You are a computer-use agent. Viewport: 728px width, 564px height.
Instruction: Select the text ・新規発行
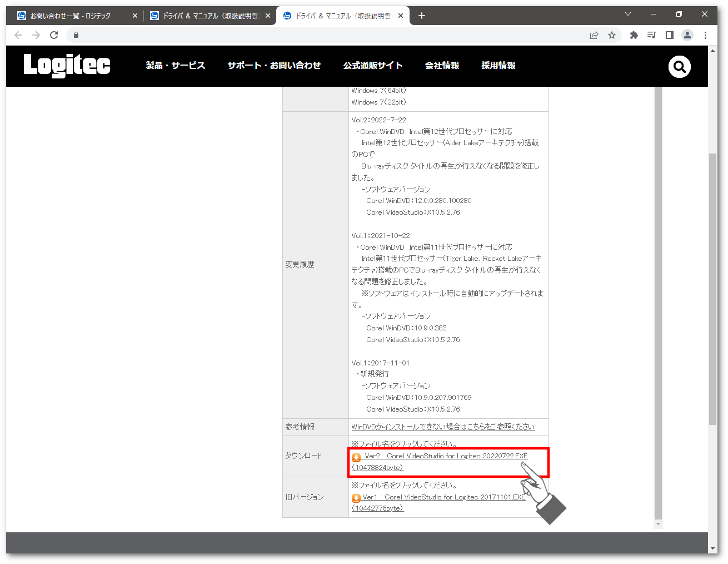click(x=373, y=374)
